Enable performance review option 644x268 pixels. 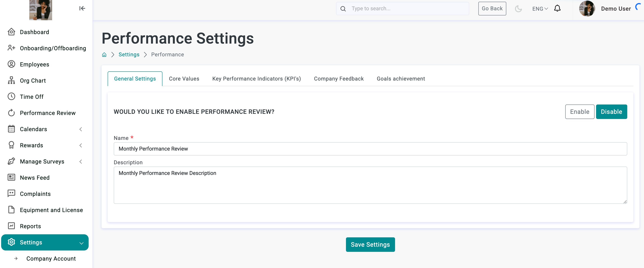(580, 112)
